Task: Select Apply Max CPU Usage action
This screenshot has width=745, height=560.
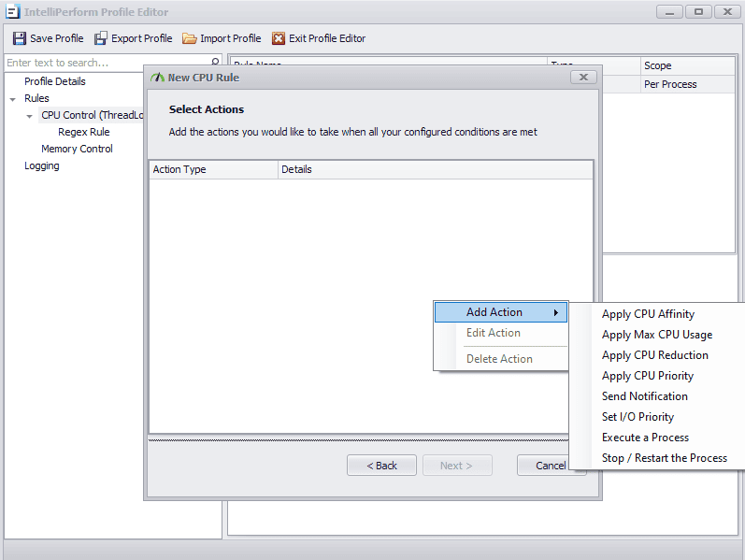Action: [x=656, y=335]
